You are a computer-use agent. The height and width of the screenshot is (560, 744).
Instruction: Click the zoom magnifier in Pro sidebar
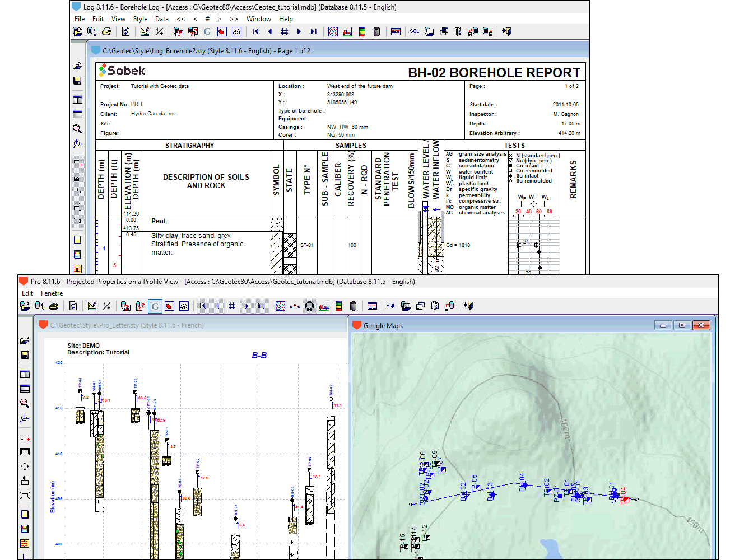[x=25, y=403]
